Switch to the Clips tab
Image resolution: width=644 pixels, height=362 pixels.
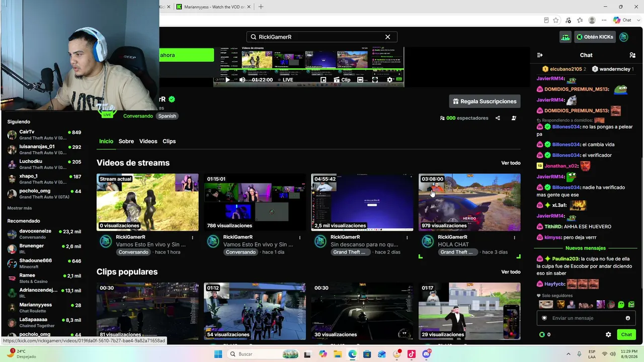(169, 141)
